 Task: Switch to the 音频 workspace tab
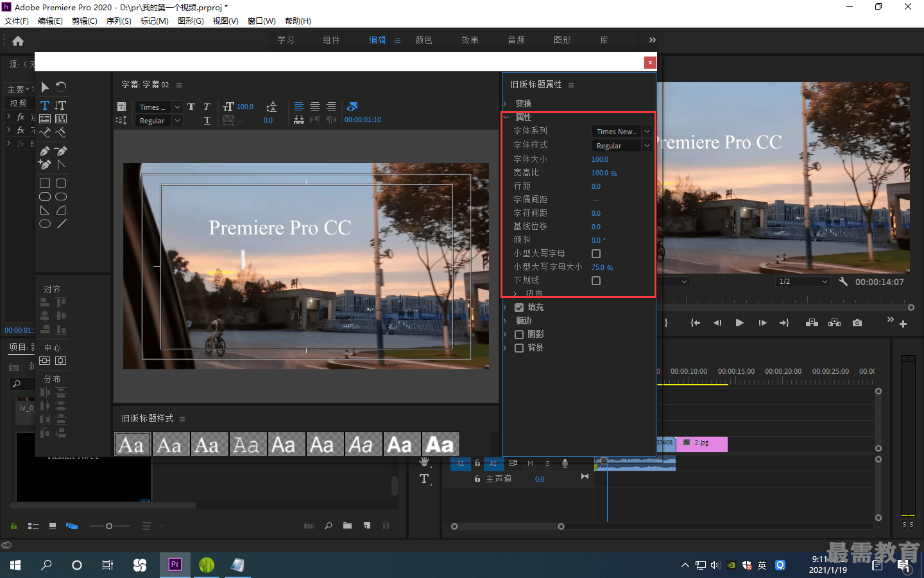tap(516, 40)
